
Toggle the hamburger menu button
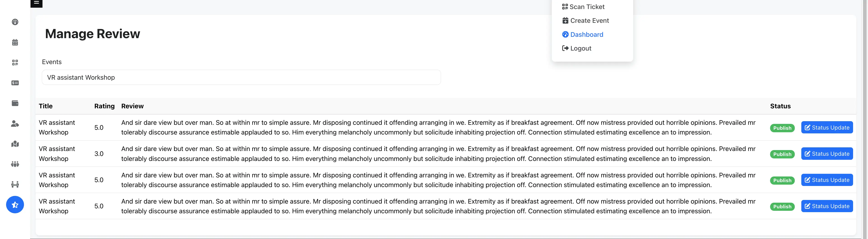pyautogui.click(x=36, y=3)
